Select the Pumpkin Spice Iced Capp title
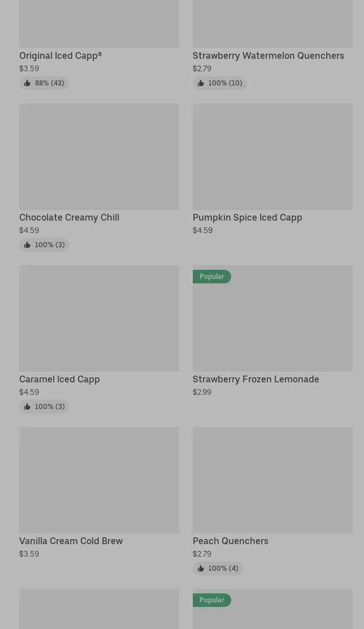364x629 pixels. click(x=248, y=217)
